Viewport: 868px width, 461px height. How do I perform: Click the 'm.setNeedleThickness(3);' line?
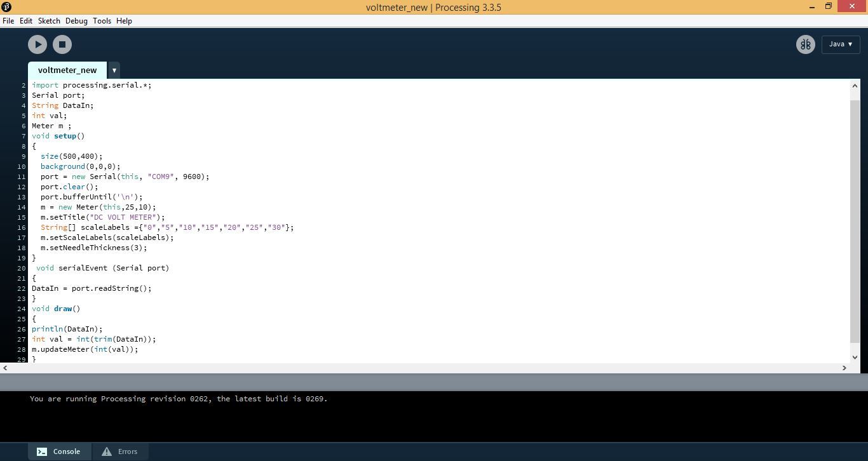coord(93,248)
